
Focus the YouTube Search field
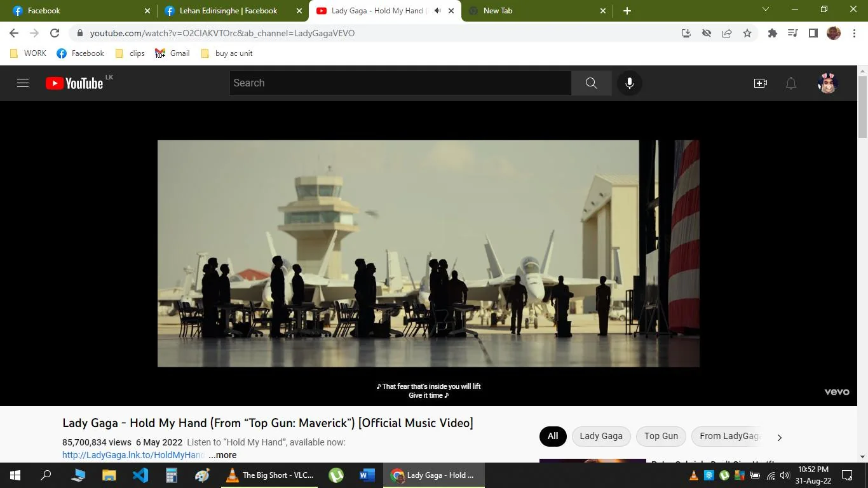coord(400,83)
